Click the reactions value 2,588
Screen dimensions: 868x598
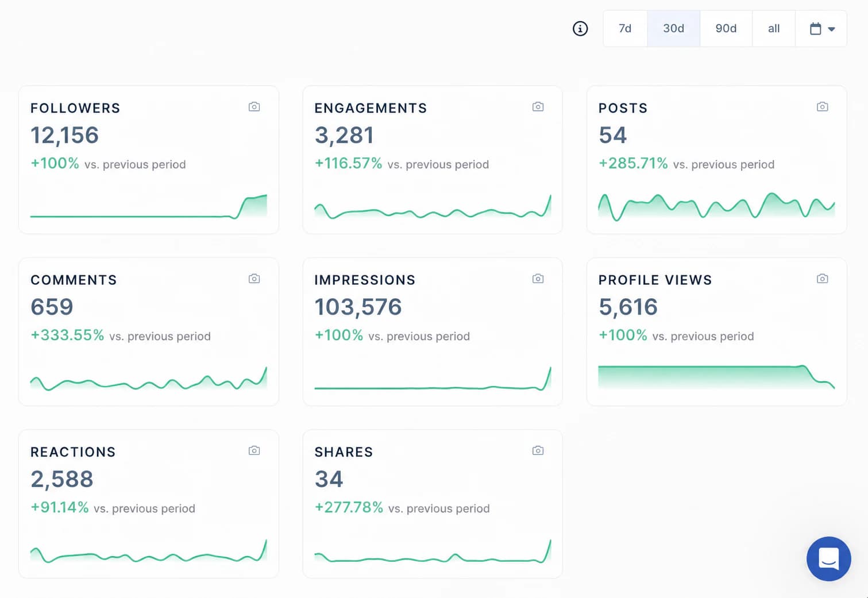61,479
